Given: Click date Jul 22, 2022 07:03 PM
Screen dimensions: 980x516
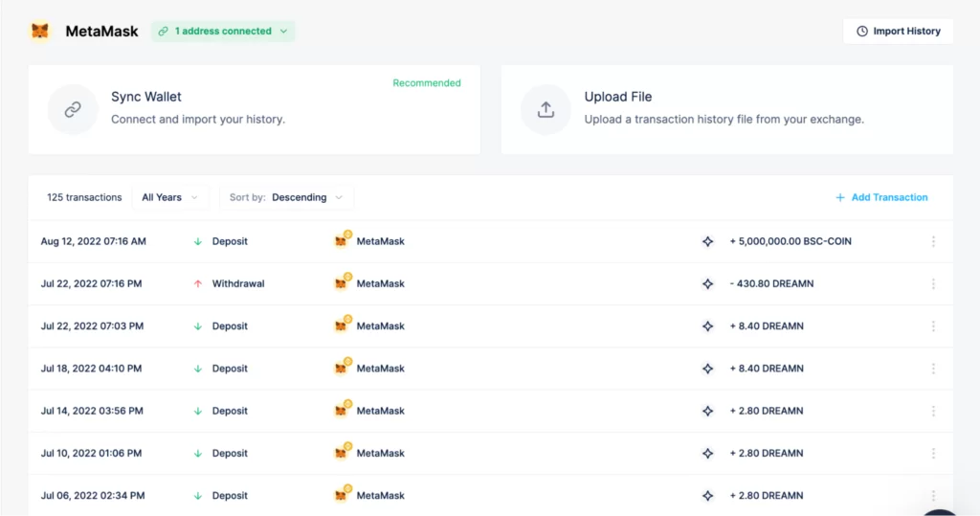Looking at the screenshot, I should 92,326.
